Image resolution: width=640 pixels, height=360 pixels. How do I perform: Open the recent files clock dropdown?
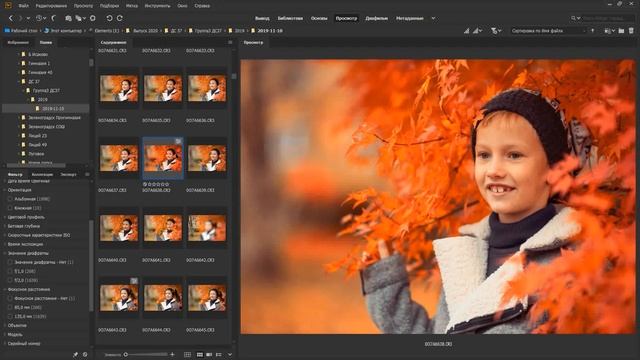point(40,18)
